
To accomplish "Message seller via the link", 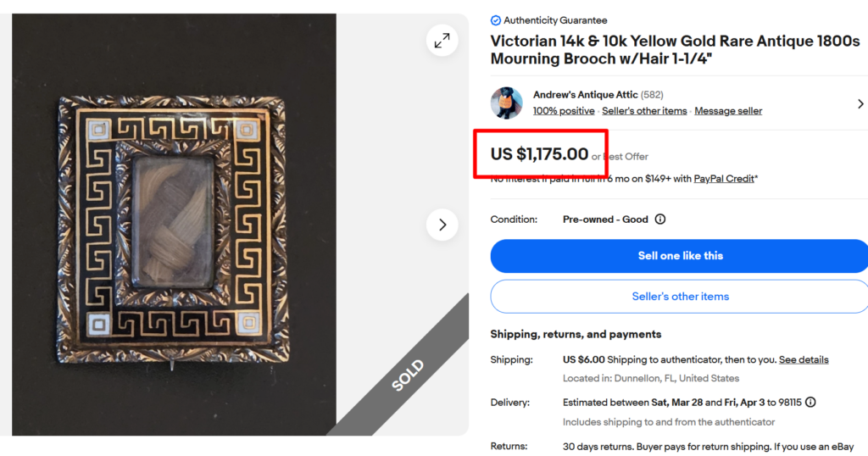I will (728, 111).
